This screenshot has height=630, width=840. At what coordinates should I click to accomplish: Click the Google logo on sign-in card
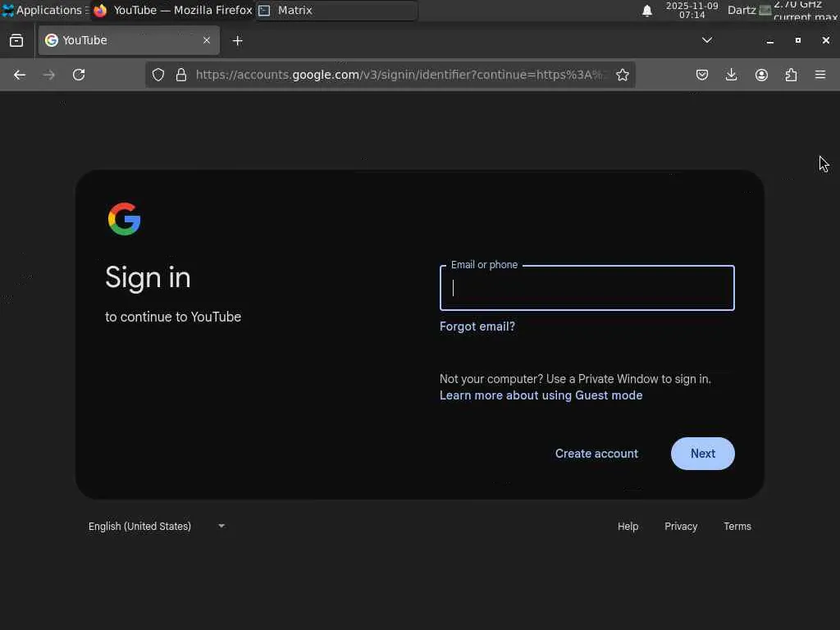pyautogui.click(x=125, y=218)
